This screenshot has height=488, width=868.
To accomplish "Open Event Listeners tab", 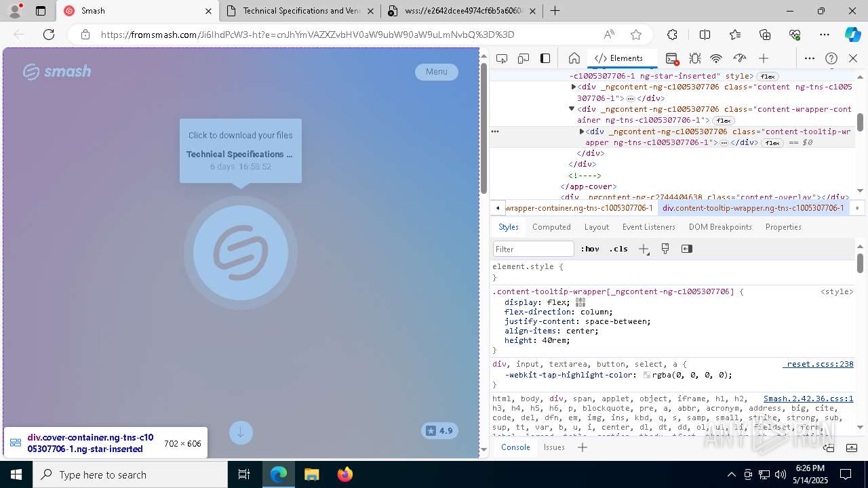I will pyautogui.click(x=648, y=227).
